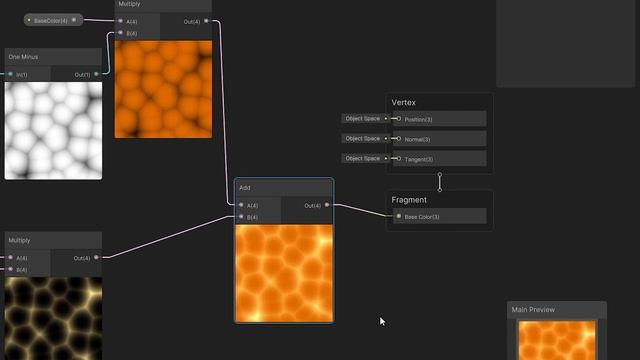The height and width of the screenshot is (360, 640).
Task: Click the Normal(3) vertex port
Action: click(x=398, y=139)
